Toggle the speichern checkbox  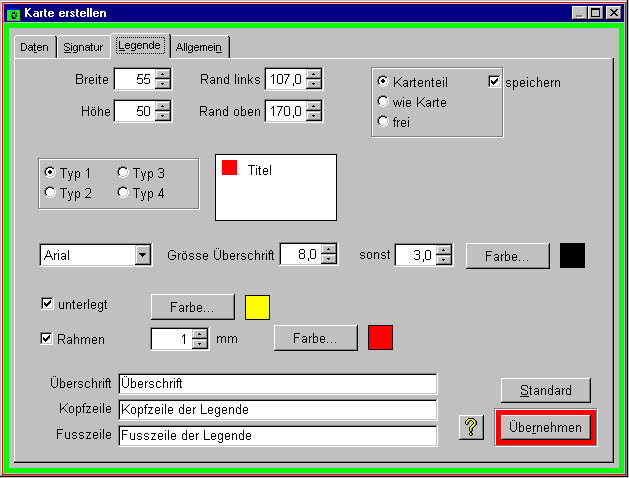click(x=494, y=82)
